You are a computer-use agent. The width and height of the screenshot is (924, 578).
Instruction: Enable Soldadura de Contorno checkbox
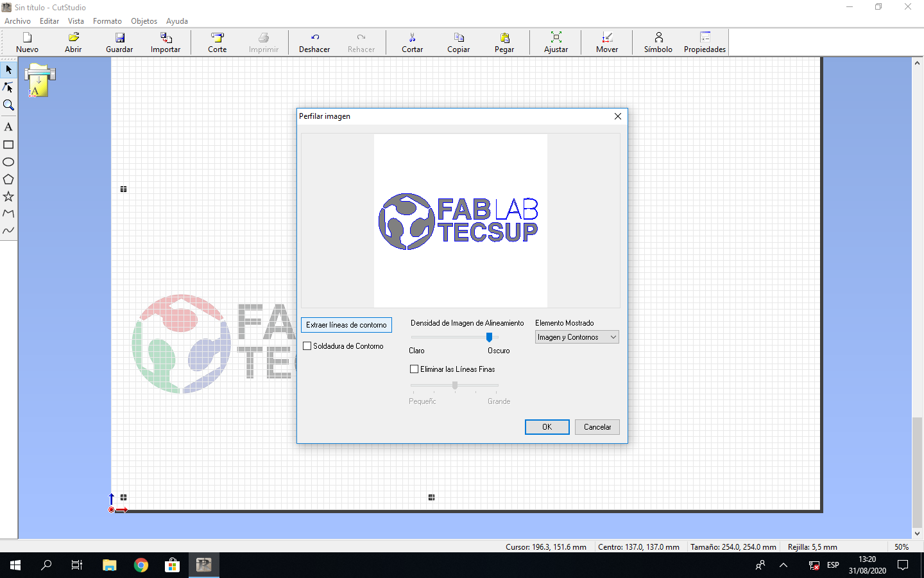pos(307,346)
